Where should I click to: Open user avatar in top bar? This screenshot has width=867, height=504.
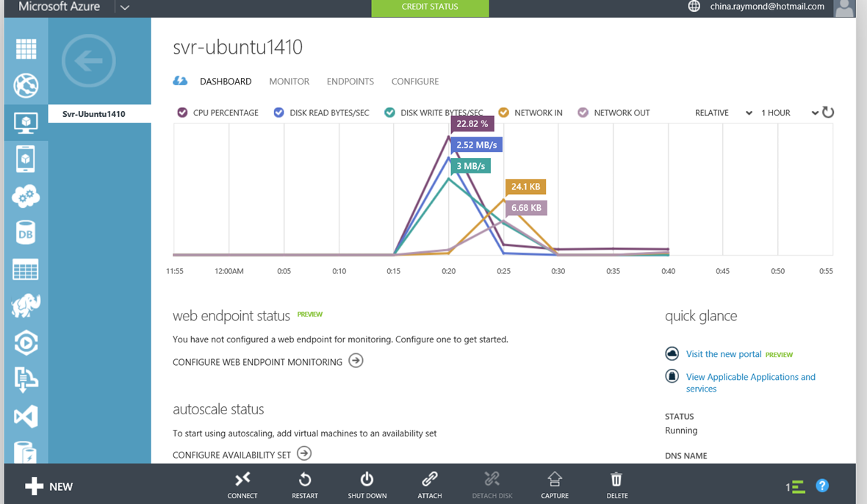click(843, 8)
